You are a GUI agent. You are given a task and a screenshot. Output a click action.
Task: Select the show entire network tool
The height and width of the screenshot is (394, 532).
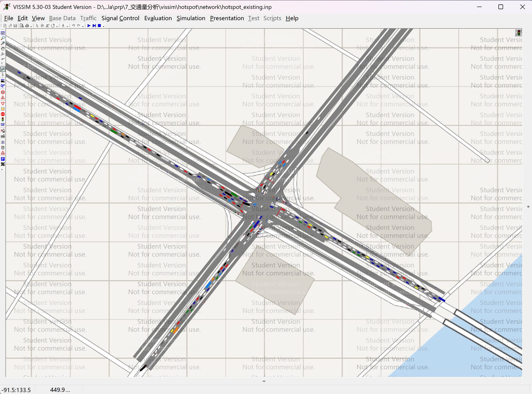click(3, 33)
